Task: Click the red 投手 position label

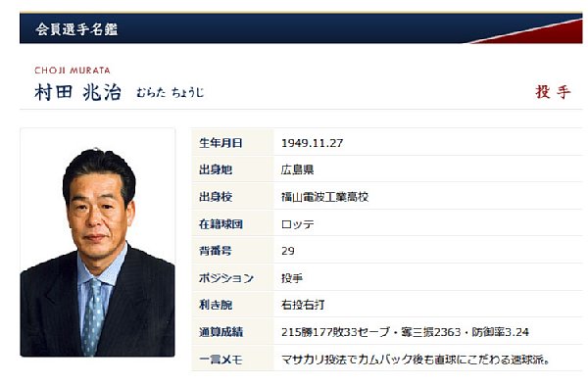Action: pos(553,92)
